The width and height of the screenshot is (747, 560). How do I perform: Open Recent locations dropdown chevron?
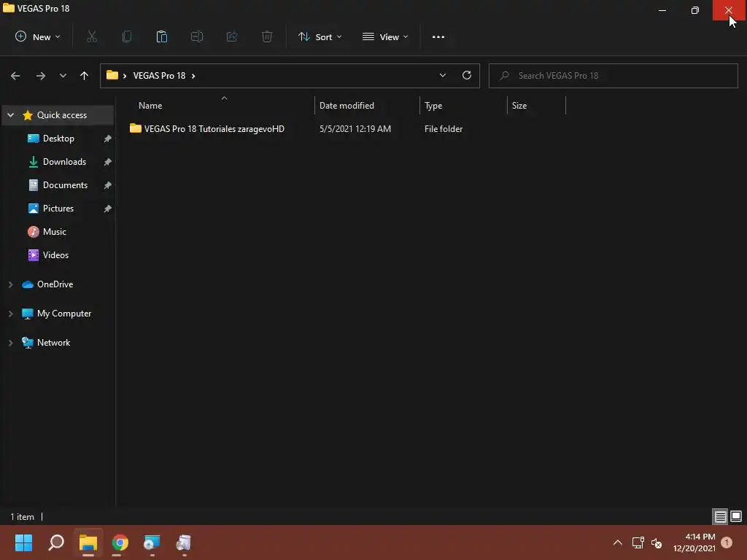tap(63, 76)
